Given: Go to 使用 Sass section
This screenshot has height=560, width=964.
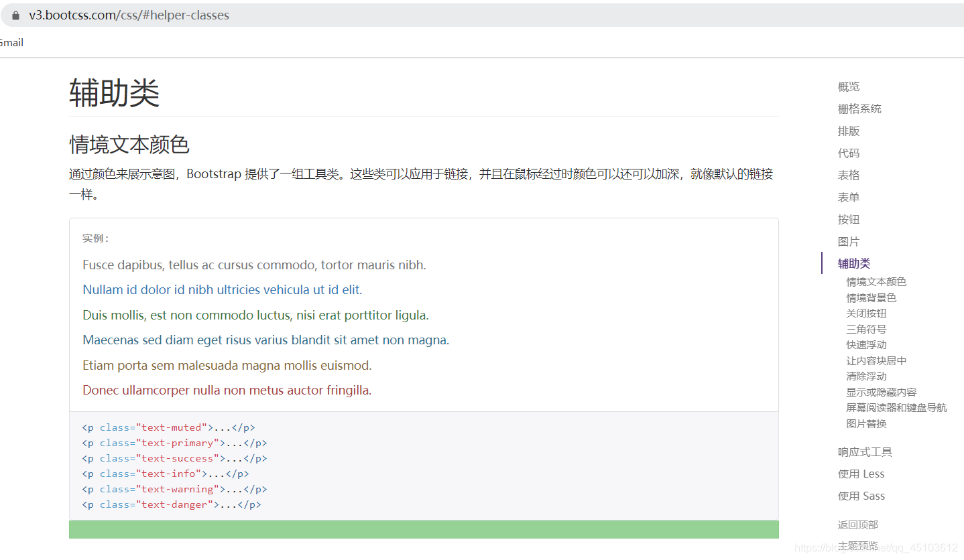Looking at the screenshot, I should 861,496.
